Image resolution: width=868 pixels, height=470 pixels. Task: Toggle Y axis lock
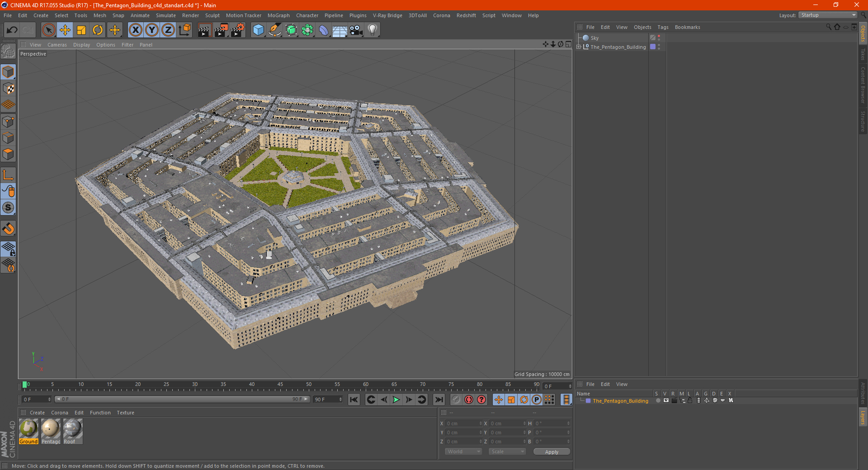(152, 30)
